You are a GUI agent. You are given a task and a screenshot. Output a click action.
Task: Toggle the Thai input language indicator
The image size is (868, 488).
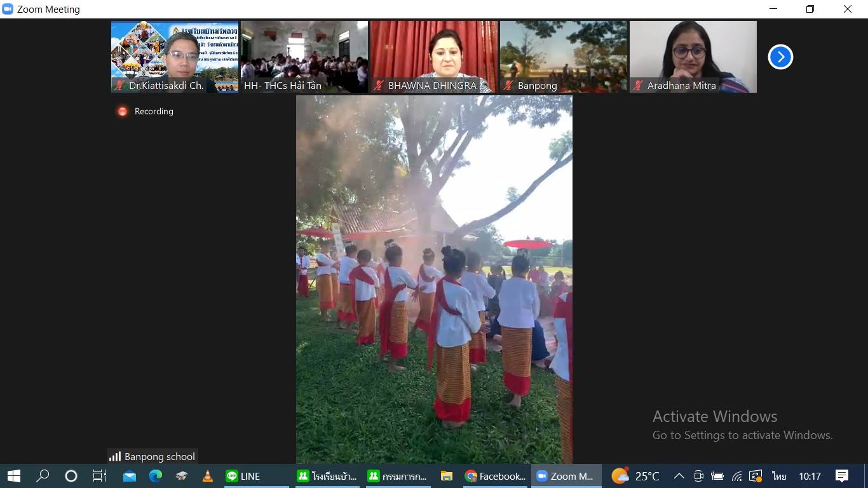tap(779, 476)
